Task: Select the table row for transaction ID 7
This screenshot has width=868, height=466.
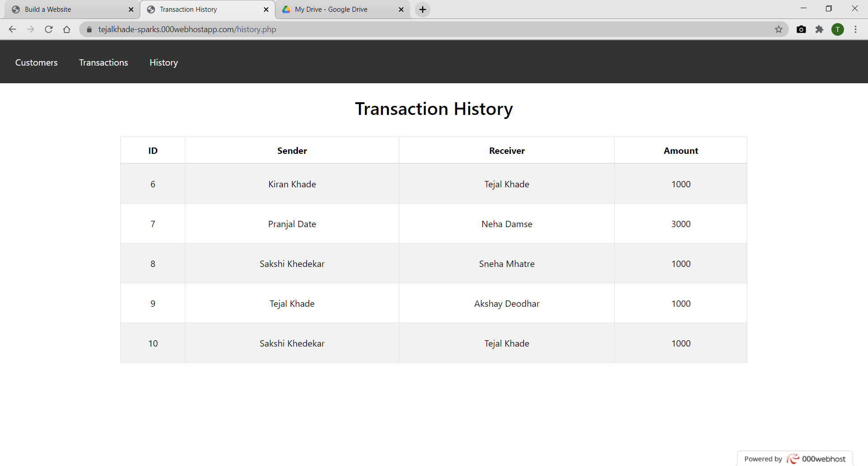Action: click(x=434, y=223)
